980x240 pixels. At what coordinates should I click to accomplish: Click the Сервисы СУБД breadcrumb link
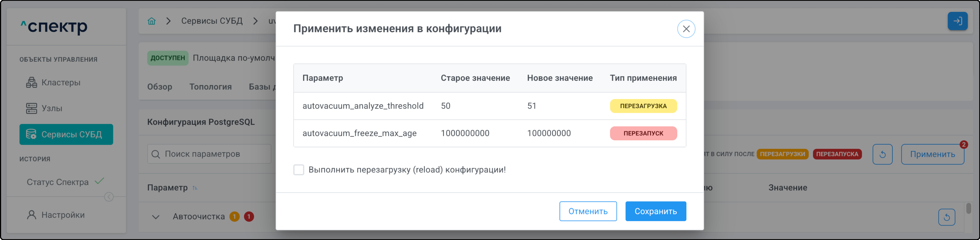click(x=212, y=21)
